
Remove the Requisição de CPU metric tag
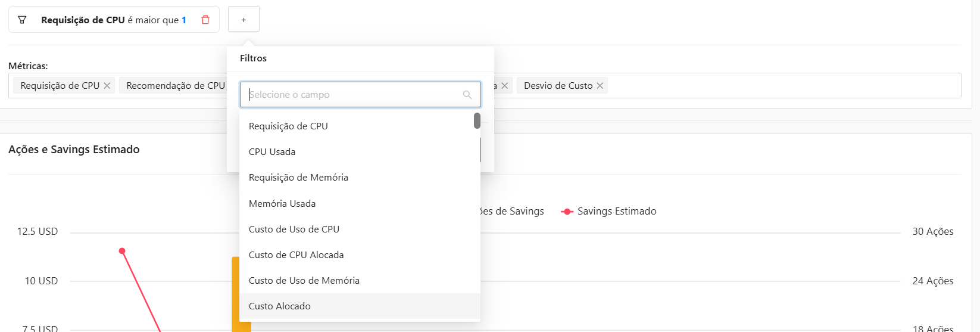coord(107,86)
